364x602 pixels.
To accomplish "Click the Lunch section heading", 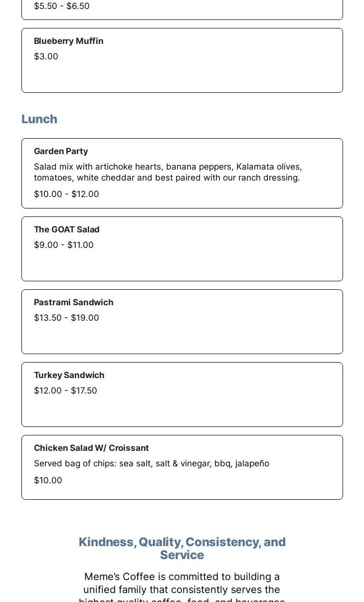I will pyautogui.click(x=39, y=119).
